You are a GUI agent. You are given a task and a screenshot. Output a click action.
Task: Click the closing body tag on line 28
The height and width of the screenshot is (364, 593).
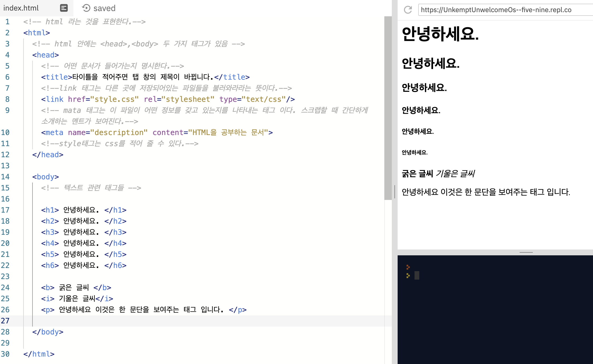pos(48,332)
